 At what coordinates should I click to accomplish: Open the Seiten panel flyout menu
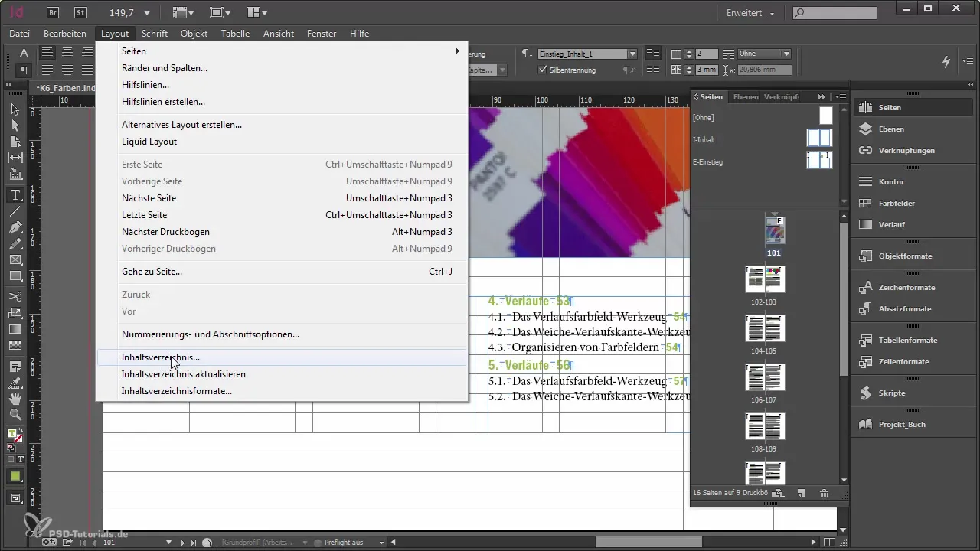[841, 97]
